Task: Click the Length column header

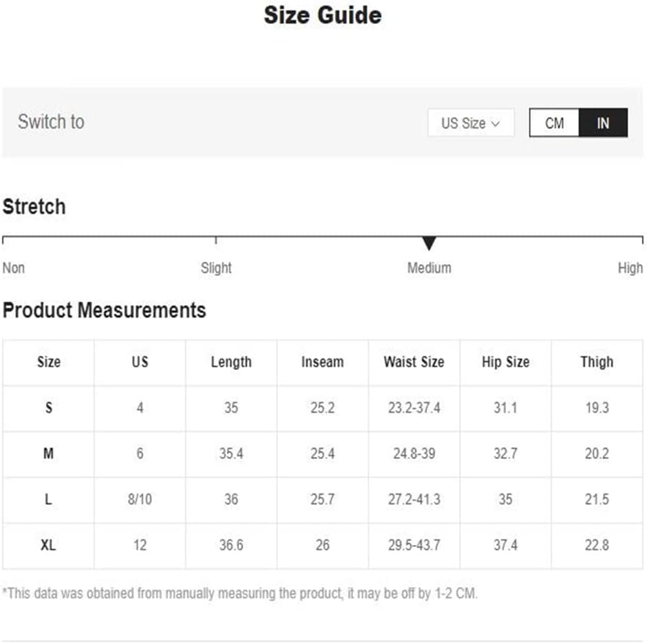Action: (231, 362)
